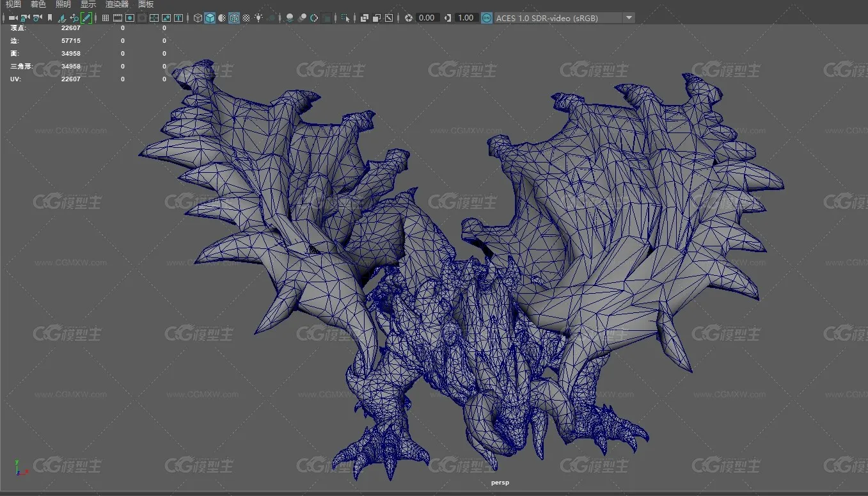
Task: Toggle the Gate Mask display
Action: (x=142, y=18)
